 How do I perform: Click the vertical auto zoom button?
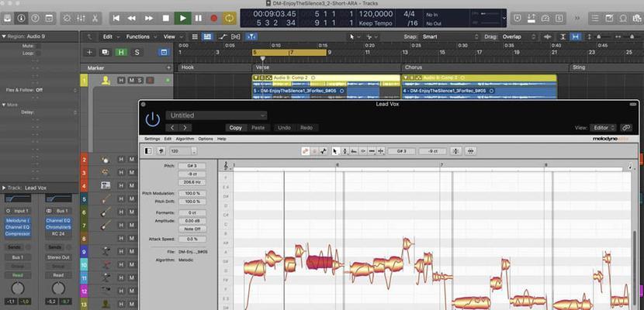click(563, 37)
